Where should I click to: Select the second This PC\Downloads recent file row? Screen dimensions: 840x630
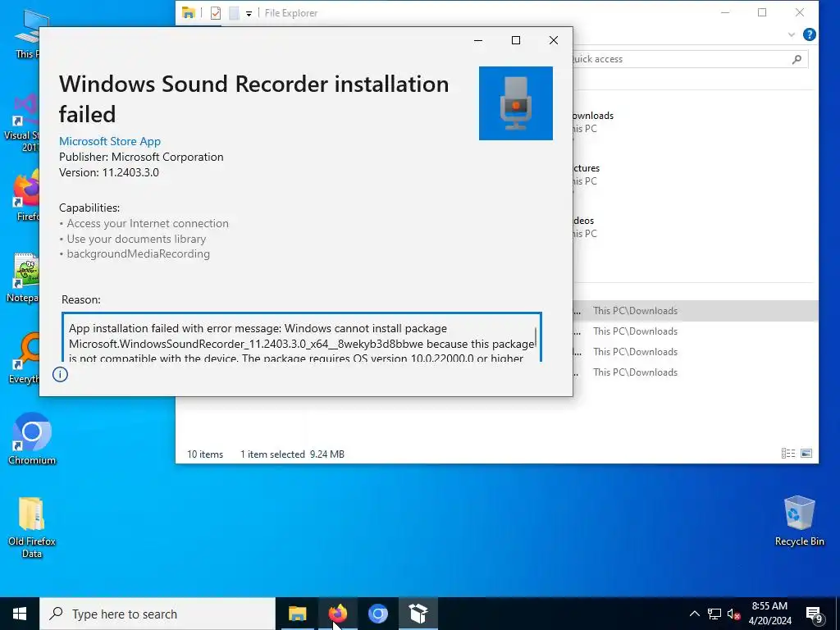coord(696,331)
